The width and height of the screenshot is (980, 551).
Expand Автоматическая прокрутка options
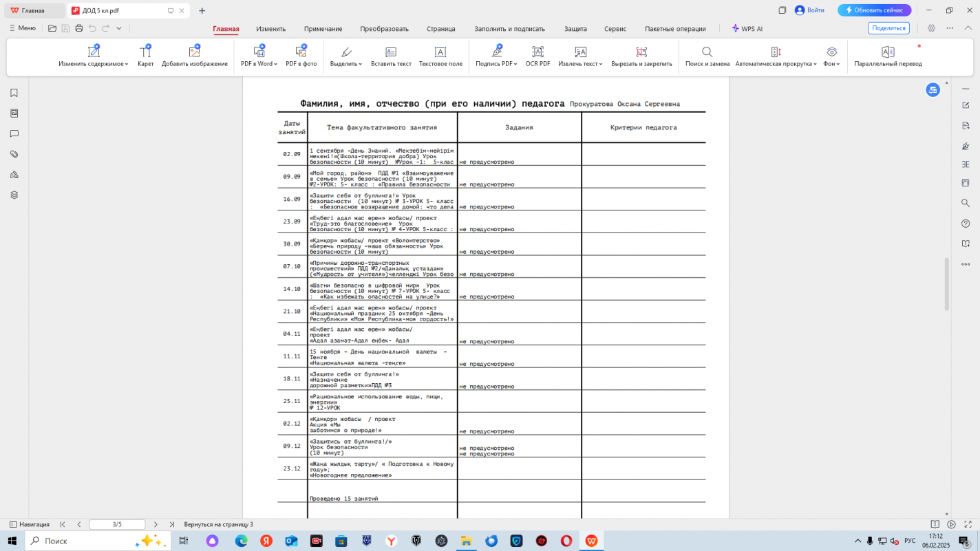coord(815,64)
